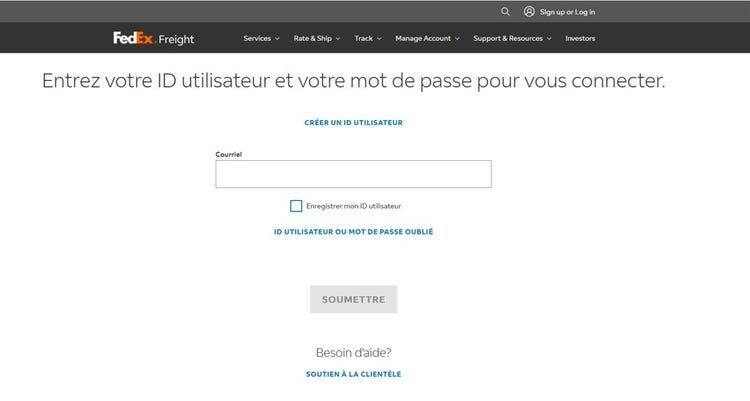Go to the Investors page

click(x=580, y=38)
